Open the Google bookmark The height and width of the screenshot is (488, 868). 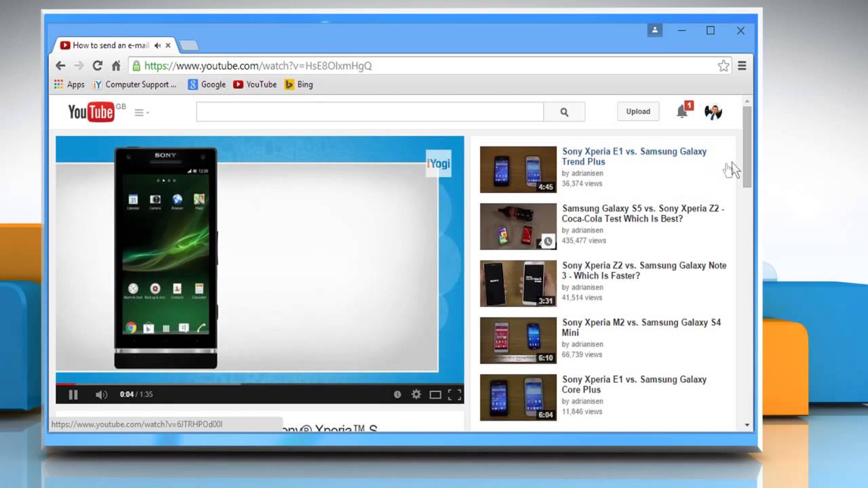207,85
